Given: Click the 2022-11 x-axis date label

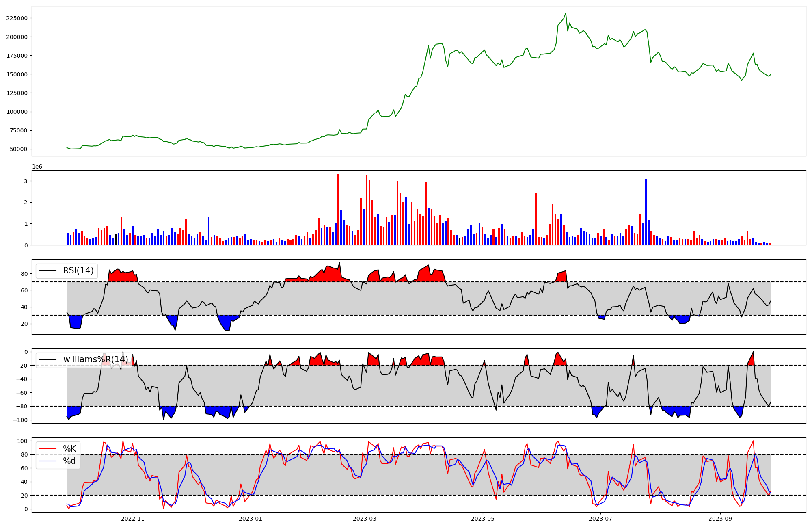Looking at the screenshot, I should point(133,519).
